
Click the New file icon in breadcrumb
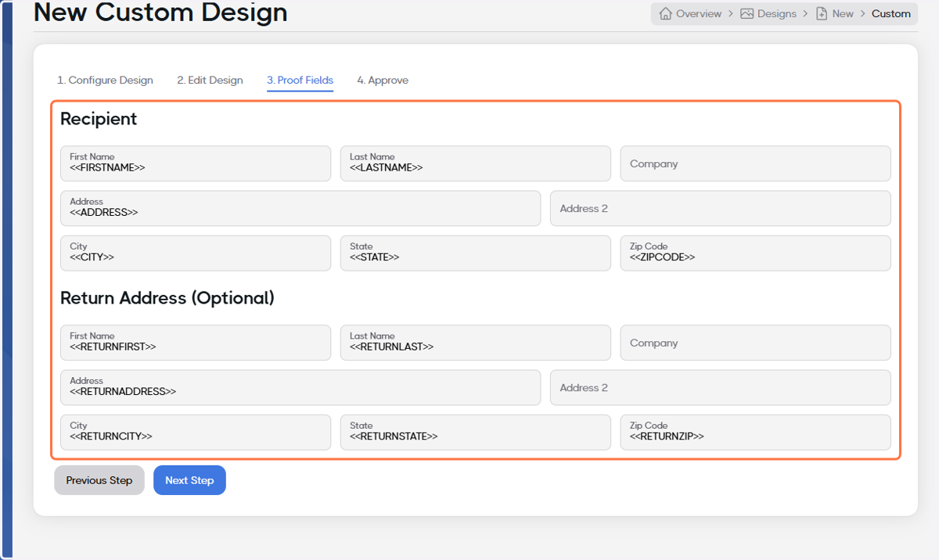[822, 13]
